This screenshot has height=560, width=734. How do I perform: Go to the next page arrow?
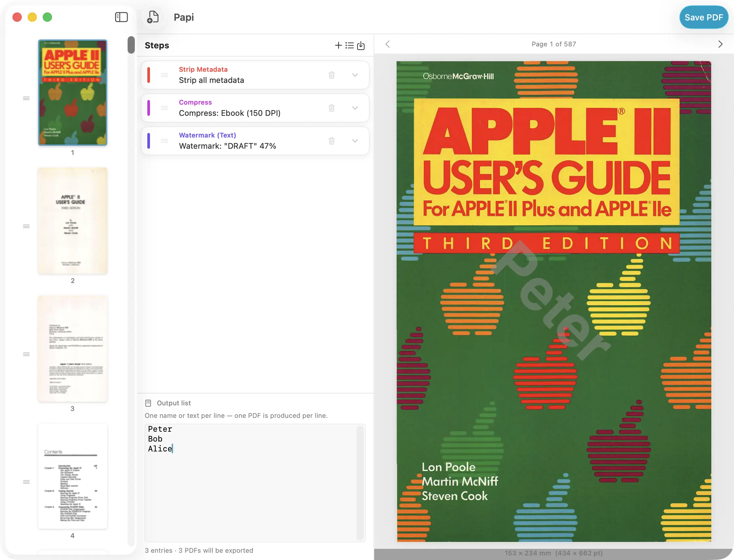tap(720, 44)
